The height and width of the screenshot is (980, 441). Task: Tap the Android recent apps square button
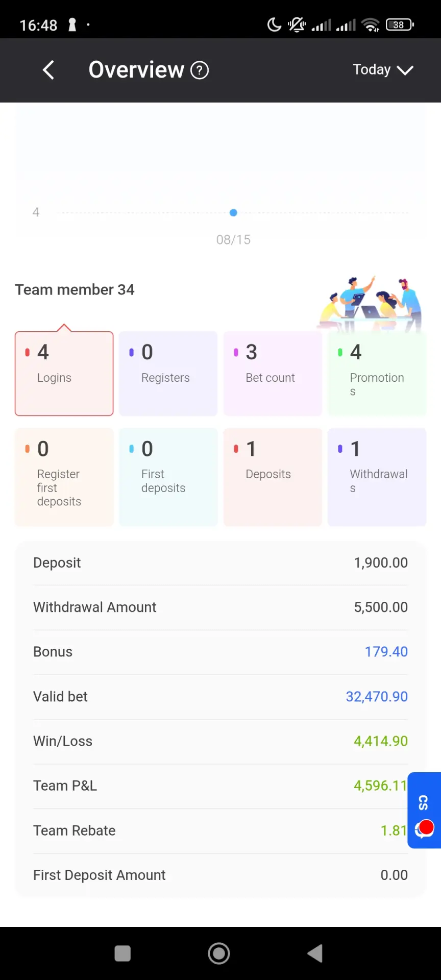[122, 953]
